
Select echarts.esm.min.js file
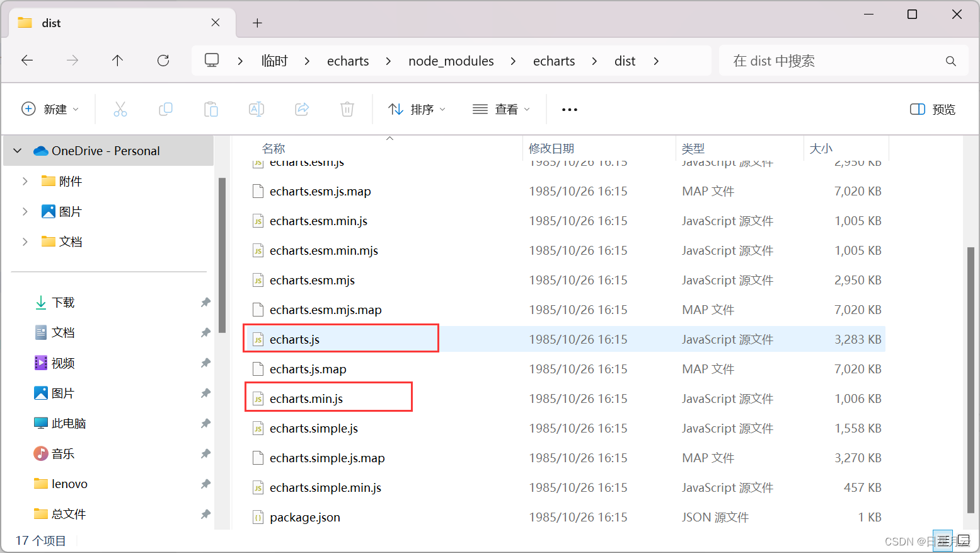point(564,221)
